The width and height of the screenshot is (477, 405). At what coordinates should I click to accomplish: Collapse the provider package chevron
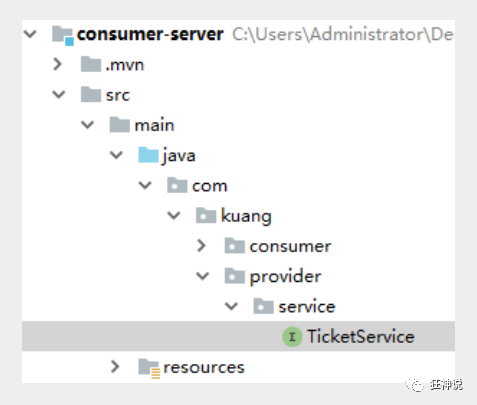(202, 276)
